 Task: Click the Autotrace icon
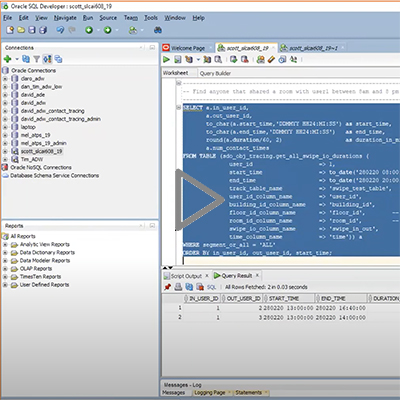207,59
